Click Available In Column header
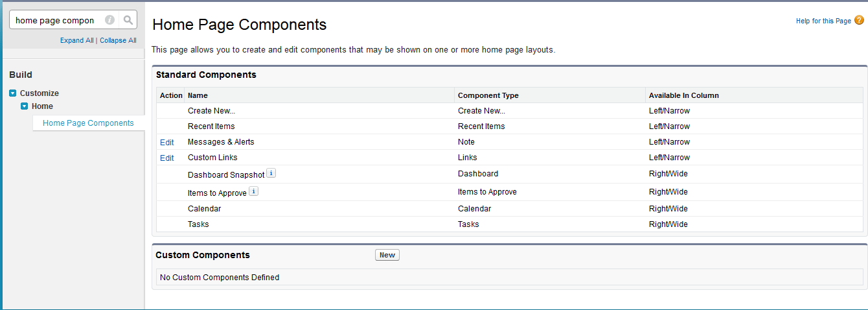Screen dimensions: 868x310 pos(684,95)
